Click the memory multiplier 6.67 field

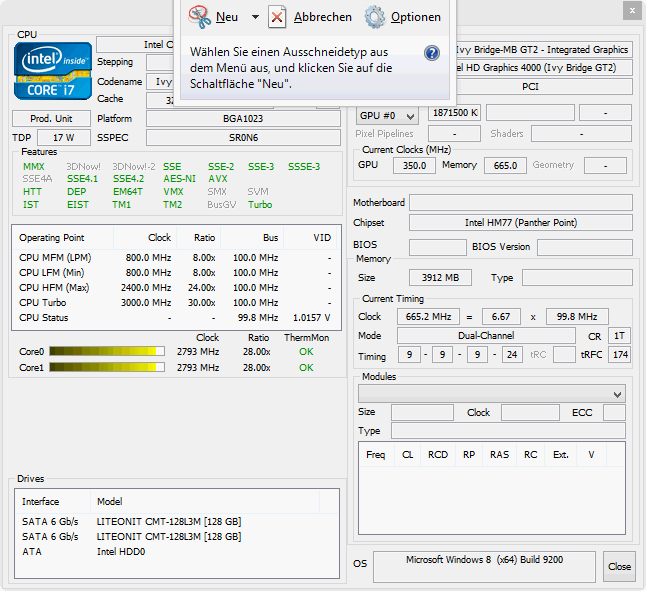click(x=501, y=317)
